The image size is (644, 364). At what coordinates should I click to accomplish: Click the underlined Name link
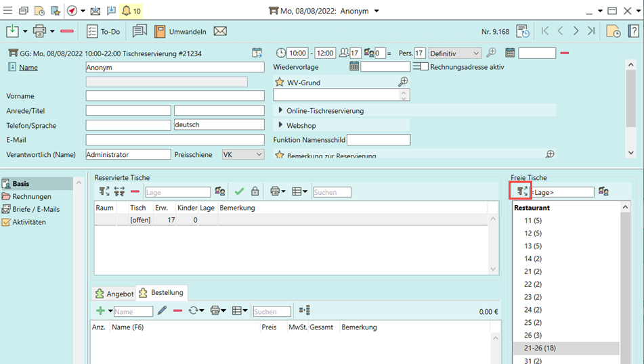[28, 68]
